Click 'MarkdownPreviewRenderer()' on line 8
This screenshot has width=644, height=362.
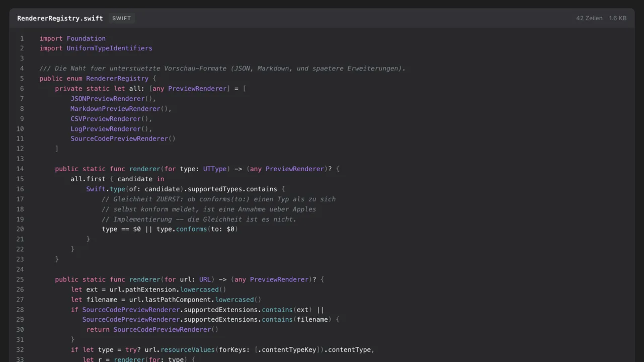[x=119, y=109]
